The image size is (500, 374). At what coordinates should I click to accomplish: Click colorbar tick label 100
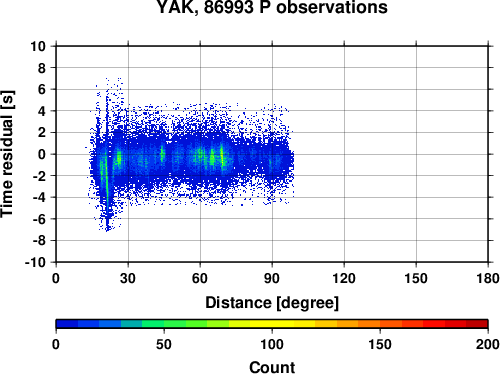click(x=272, y=344)
